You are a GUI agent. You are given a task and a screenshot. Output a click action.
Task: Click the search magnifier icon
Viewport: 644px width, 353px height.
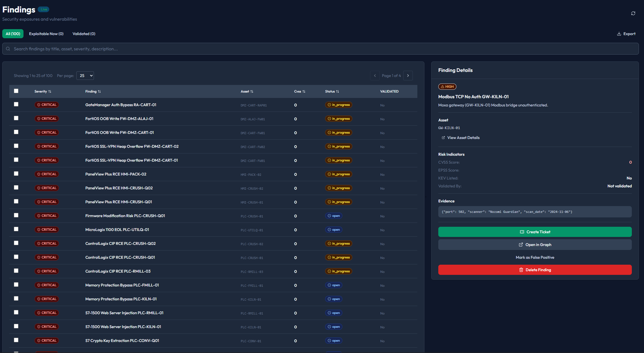point(8,49)
